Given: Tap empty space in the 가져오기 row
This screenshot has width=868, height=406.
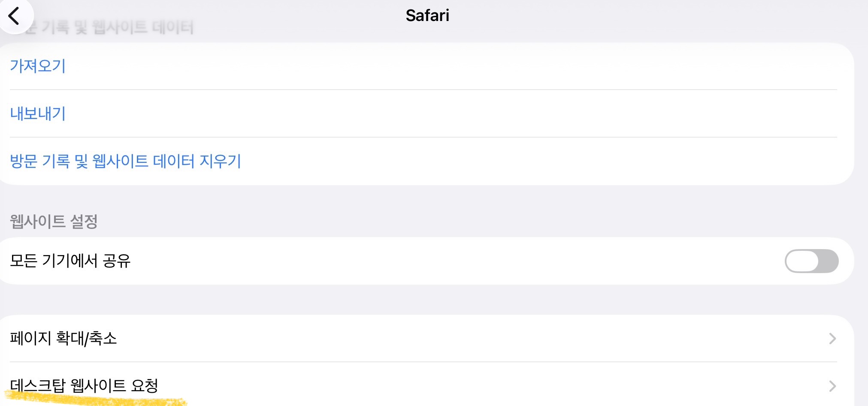Looking at the screenshot, I should [x=429, y=66].
